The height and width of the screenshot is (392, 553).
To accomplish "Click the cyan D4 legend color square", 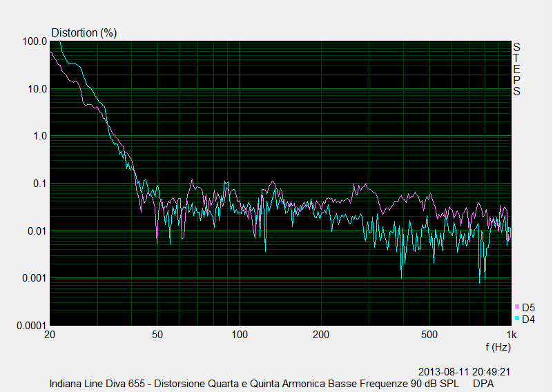I will click(x=517, y=318).
